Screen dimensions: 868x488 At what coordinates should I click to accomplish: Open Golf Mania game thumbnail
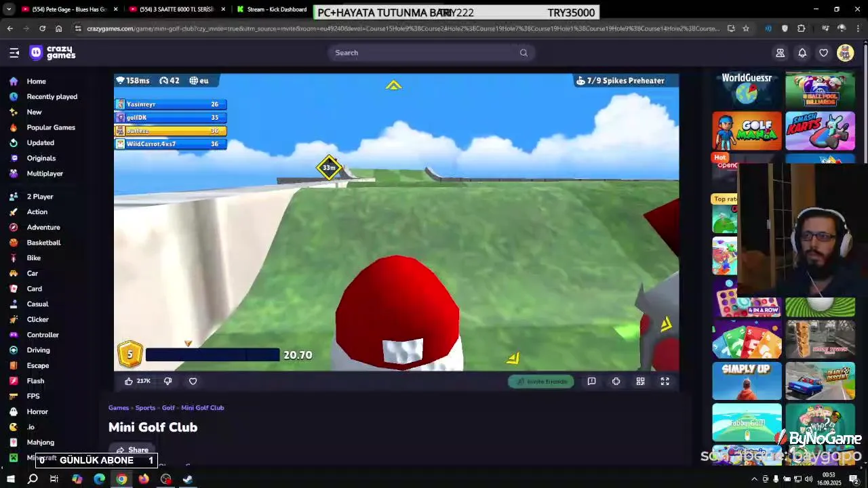tap(747, 131)
